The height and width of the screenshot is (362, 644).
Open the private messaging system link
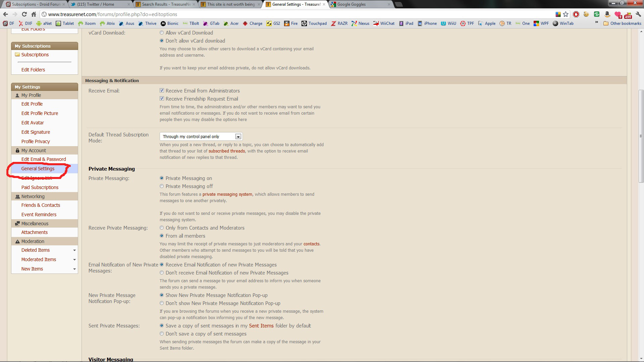tap(227, 194)
